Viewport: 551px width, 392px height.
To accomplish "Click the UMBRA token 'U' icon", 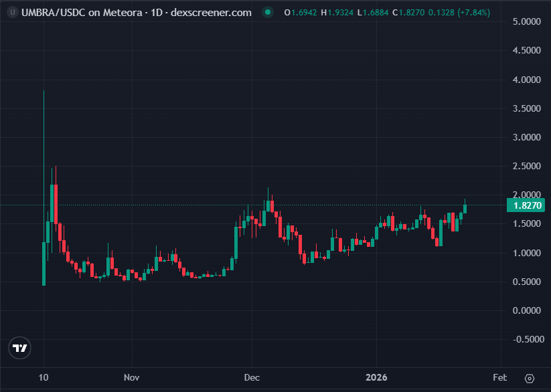I will tap(13, 13).
